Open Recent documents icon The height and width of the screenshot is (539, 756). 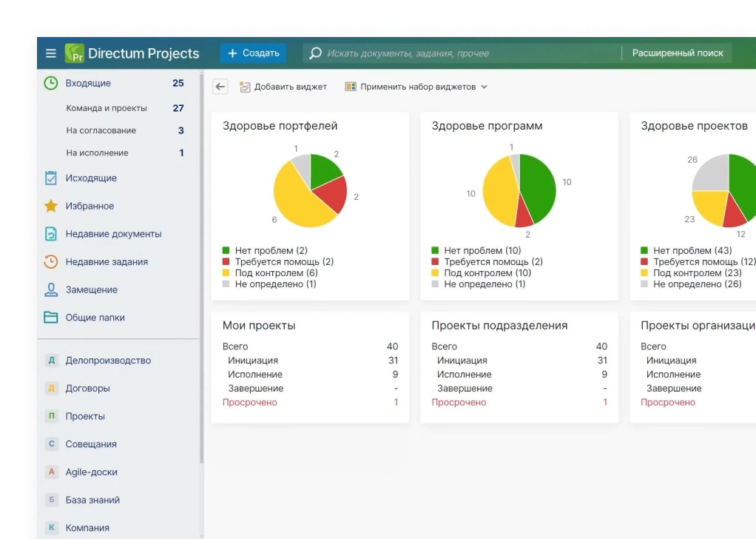tap(51, 234)
